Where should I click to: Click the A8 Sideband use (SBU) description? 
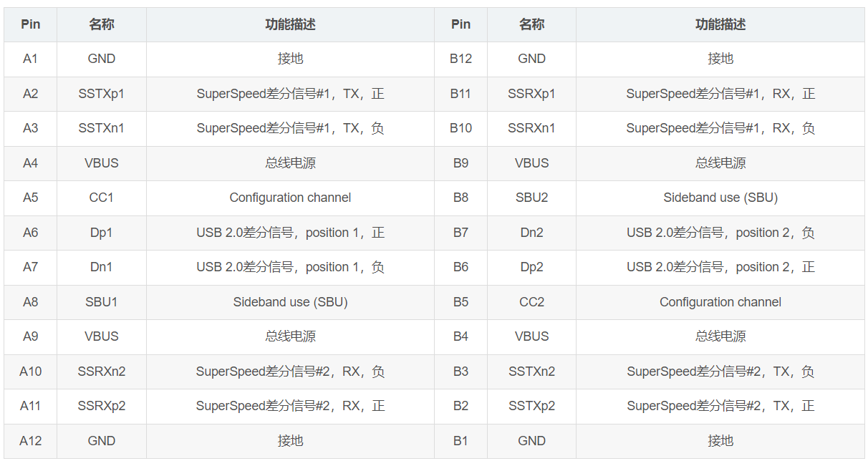click(290, 302)
